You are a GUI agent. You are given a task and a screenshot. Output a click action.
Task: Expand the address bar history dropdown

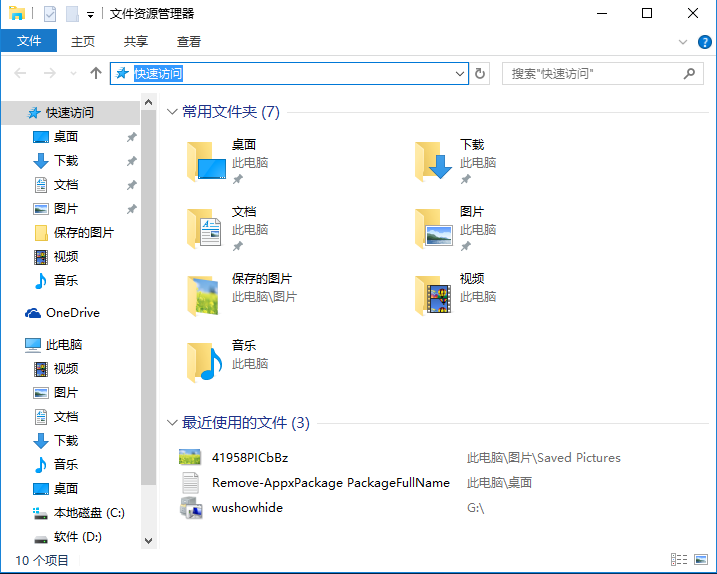460,73
